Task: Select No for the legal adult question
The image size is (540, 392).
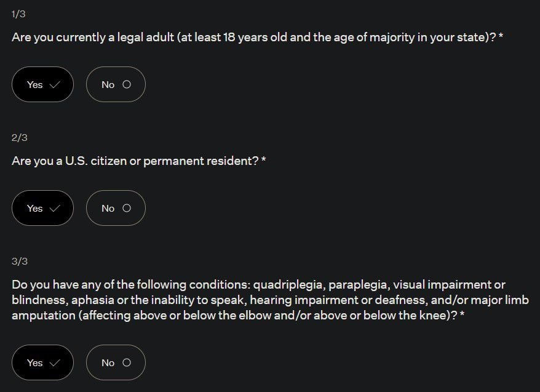Action: 116,84
